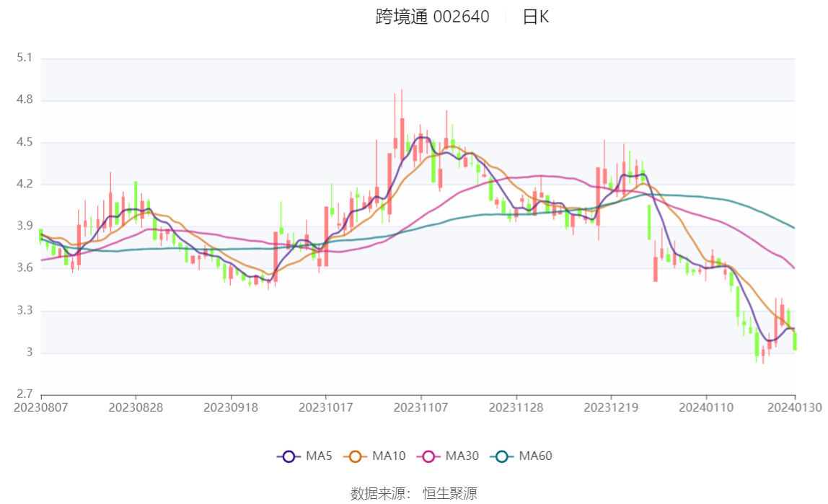Click the 3.9 price axis label
Screen dimensions: 828x504
point(25,226)
